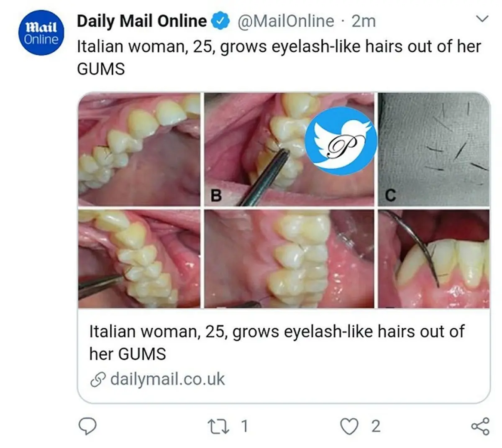View bottom-left photo with tweezers at molars

(139, 259)
